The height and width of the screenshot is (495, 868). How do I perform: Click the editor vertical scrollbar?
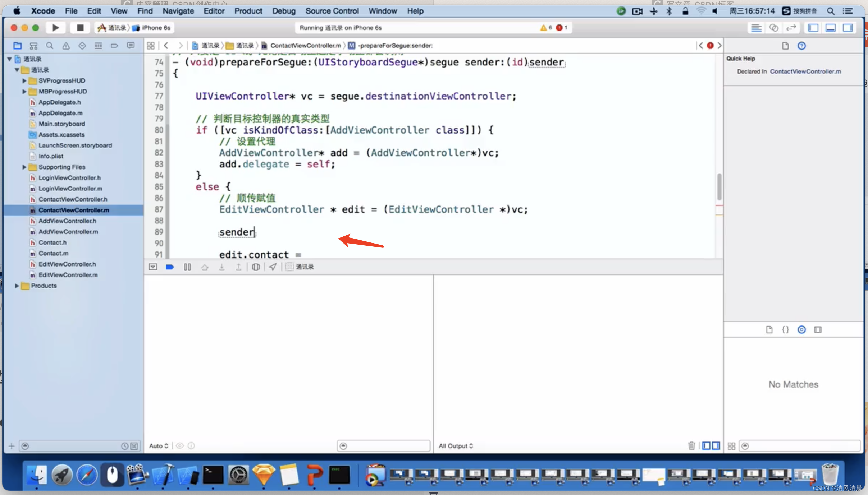coord(719,186)
